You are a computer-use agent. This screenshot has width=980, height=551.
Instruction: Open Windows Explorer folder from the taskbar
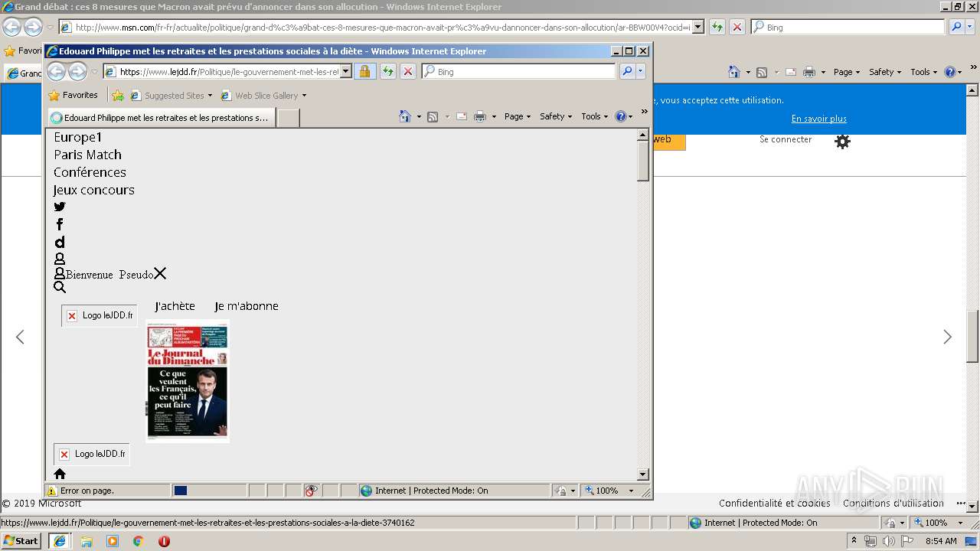(87, 541)
